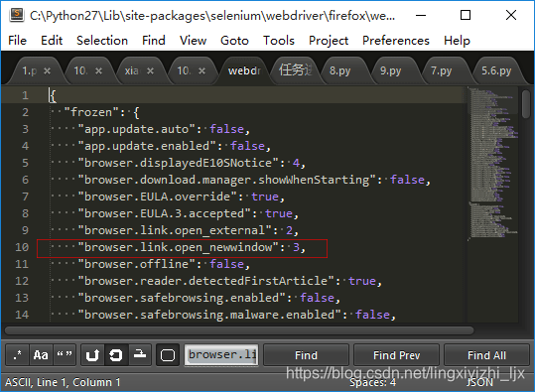The image size is (535, 392).
Task: Toggle whole word matching option
Action: point(65,355)
